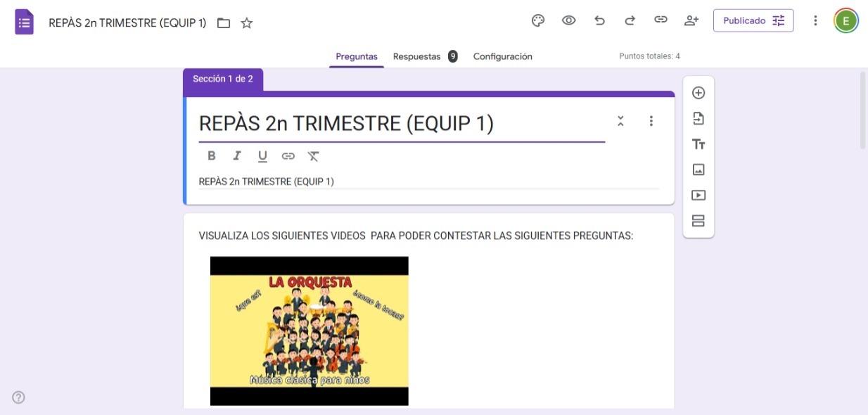Open the title card's three-dot menu
The height and width of the screenshot is (415, 868).
tap(651, 120)
